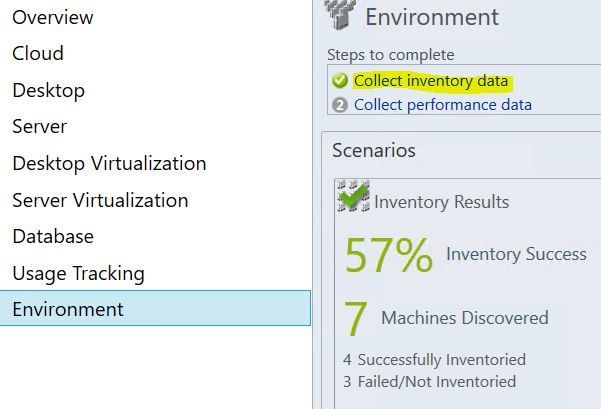Screen dimensions: 601x409
Task: Click the 57% Inventory Success figure
Action: [x=389, y=255]
